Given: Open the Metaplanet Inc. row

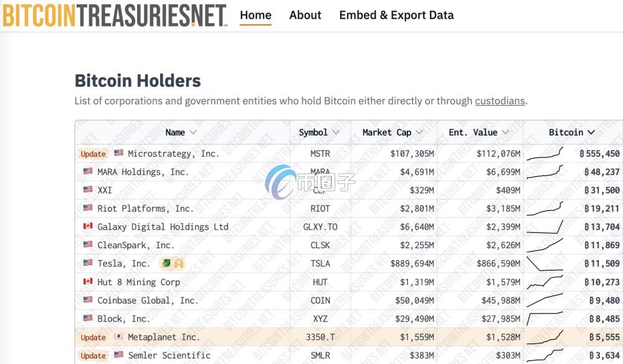Looking at the screenshot, I should tap(349, 337).
